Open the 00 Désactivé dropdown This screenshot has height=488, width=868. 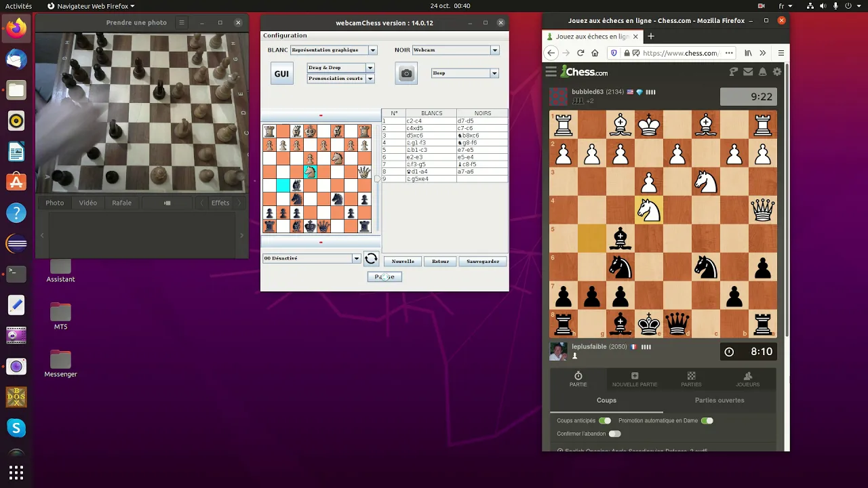coord(311,258)
